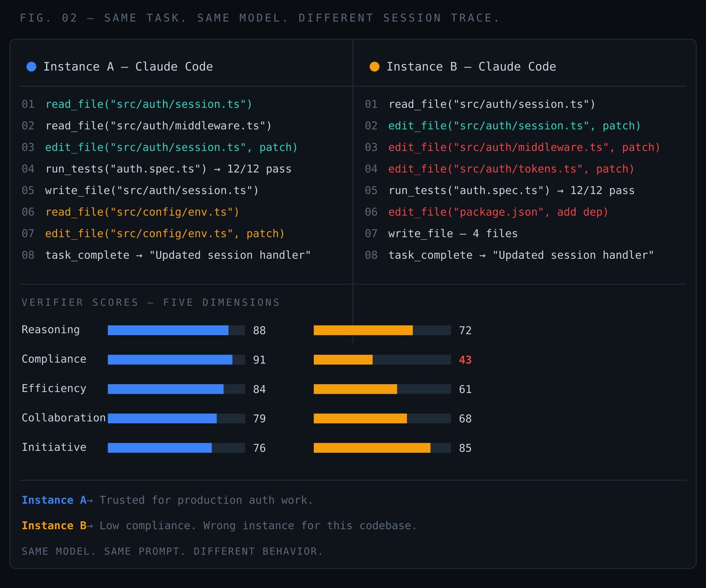Click the red edit_file tokens.ts line
Viewport: 706px width, 588px height.
[511, 169]
